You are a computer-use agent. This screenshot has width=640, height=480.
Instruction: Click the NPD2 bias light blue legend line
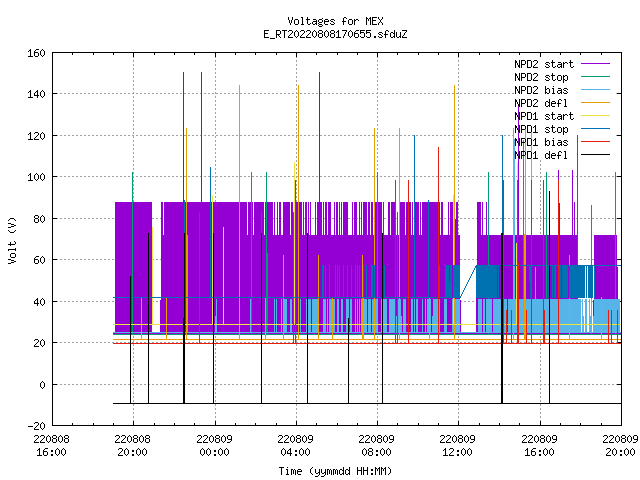(595, 90)
